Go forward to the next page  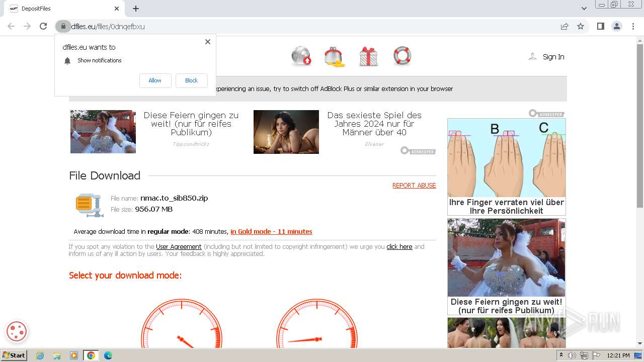(27, 26)
